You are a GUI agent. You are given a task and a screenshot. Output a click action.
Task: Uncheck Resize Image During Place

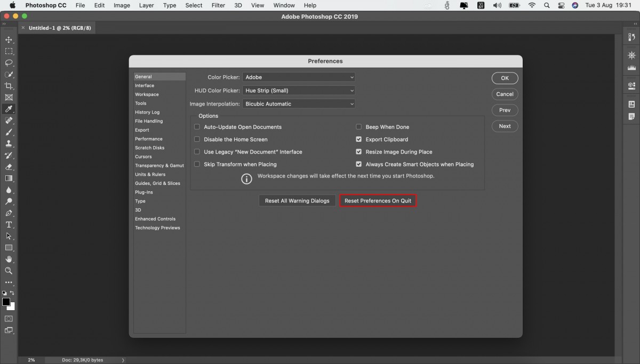click(359, 152)
